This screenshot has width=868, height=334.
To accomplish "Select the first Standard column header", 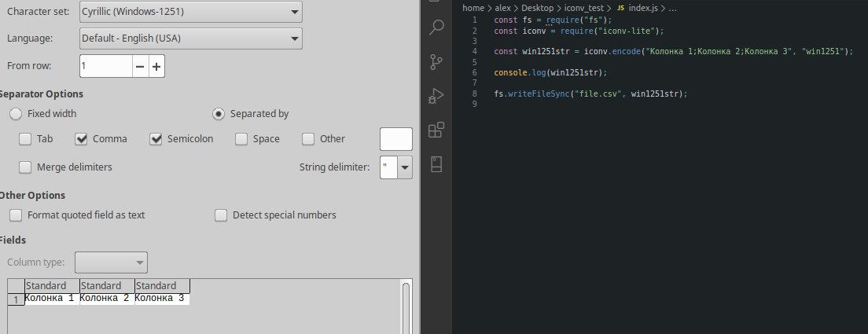I will 52,286.
